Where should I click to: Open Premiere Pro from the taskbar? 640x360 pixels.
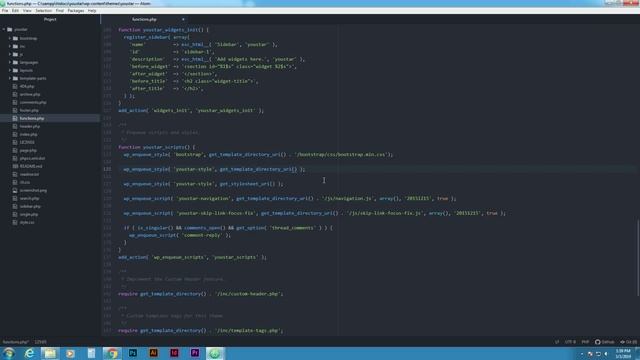click(195, 353)
